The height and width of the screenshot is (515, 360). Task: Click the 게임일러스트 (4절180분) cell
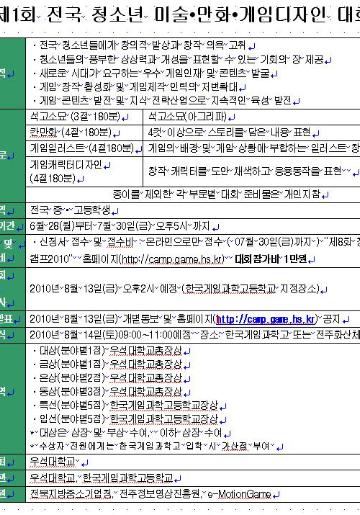click(84, 148)
